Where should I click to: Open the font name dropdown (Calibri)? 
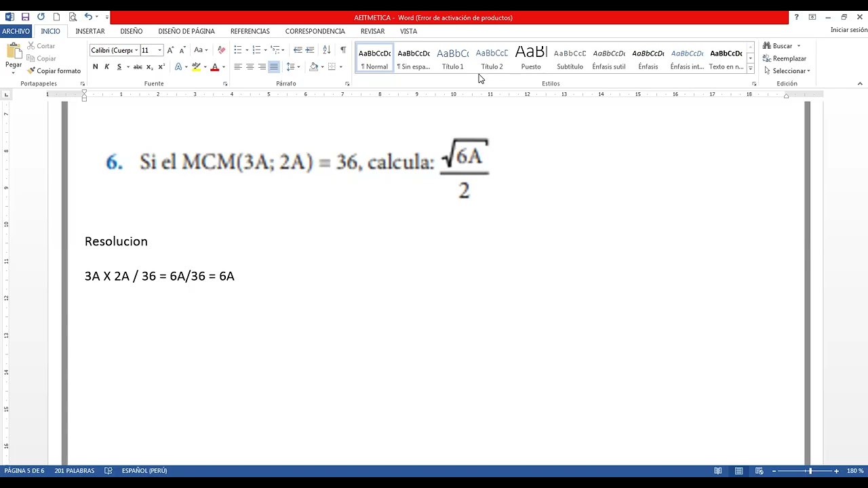pyautogui.click(x=136, y=50)
